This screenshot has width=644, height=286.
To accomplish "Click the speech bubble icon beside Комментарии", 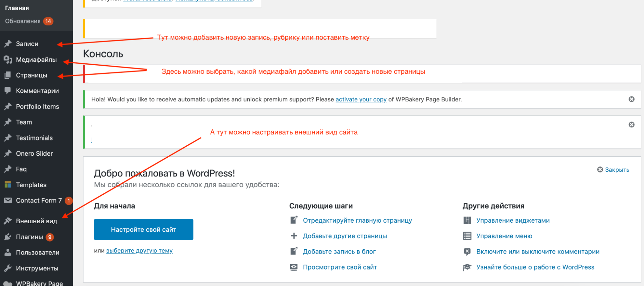I will pos(8,91).
